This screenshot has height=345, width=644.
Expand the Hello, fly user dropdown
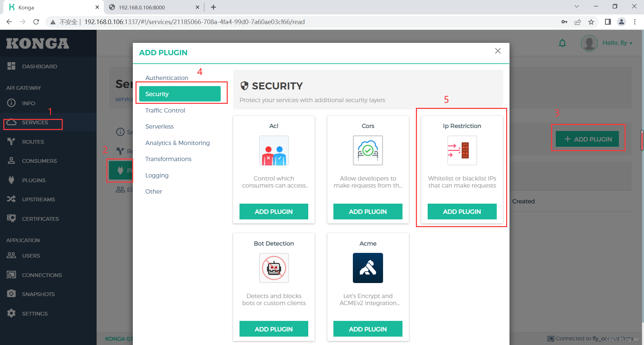[618, 43]
